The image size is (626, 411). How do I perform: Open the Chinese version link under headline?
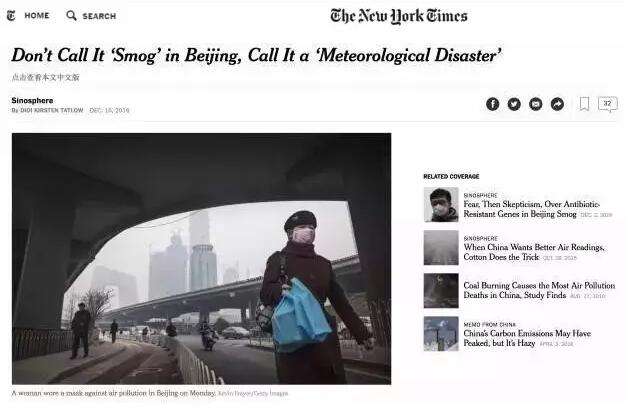tap(46, 77)
